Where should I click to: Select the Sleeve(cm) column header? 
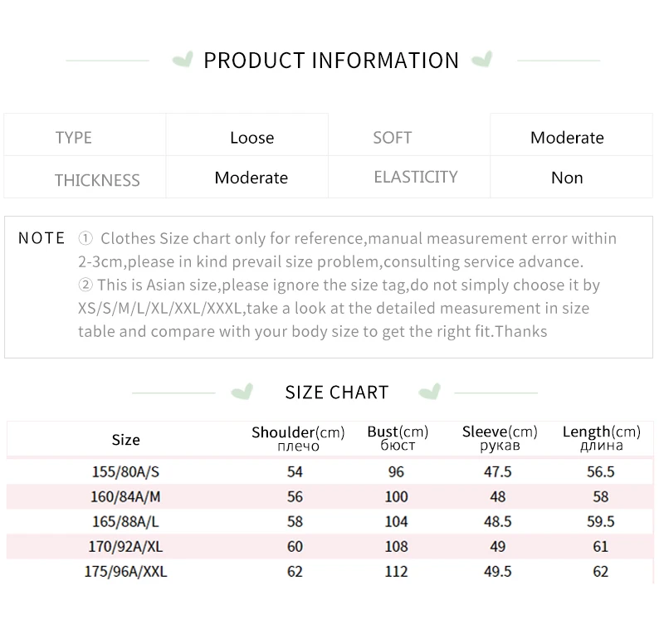500,438
